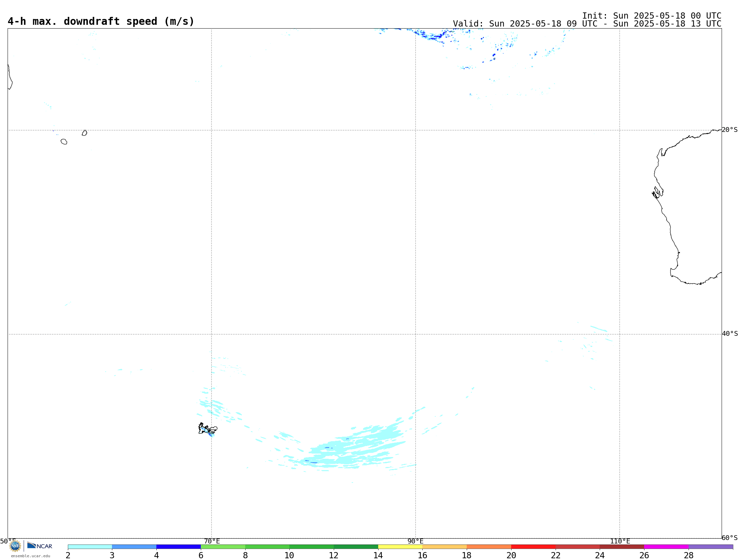
Task: Click the Kerguelen Islands outline near 70°E
Action: 208,429
